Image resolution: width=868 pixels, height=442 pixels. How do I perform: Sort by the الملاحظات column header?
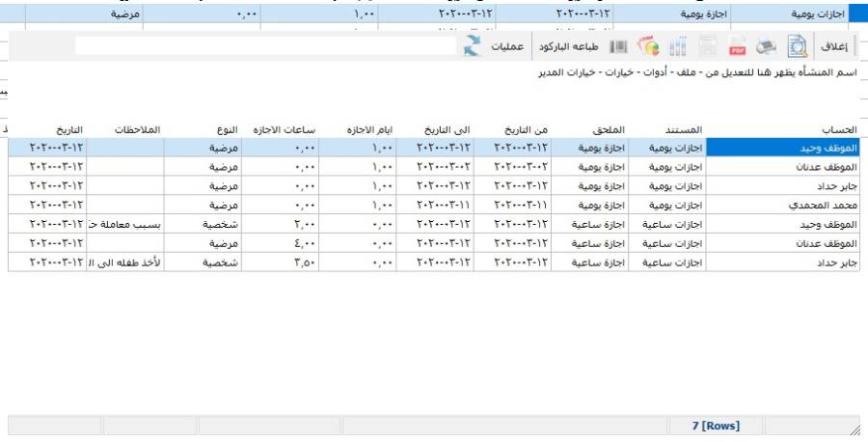[137, 129]
